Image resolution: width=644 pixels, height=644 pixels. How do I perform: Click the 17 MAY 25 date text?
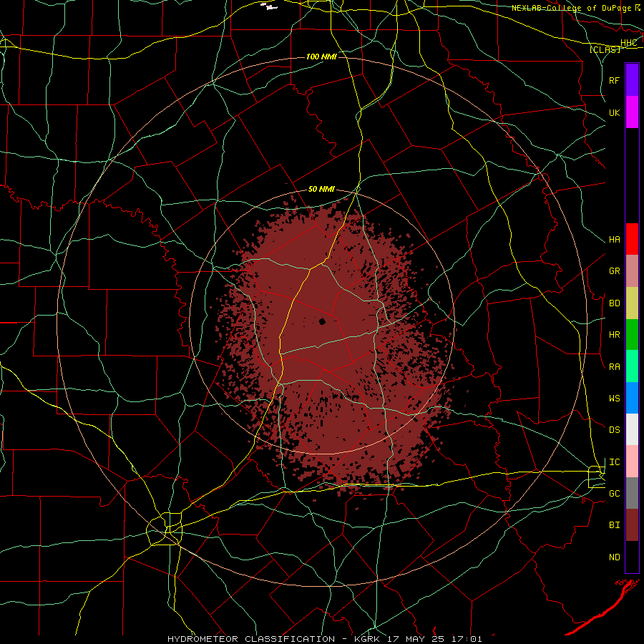(419, 639)
